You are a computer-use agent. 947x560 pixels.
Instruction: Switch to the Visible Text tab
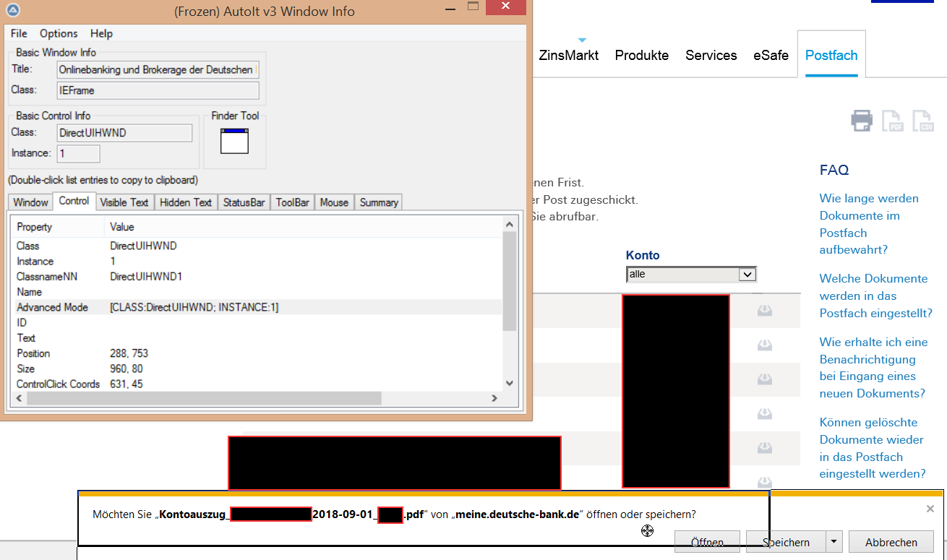[124, 202]
